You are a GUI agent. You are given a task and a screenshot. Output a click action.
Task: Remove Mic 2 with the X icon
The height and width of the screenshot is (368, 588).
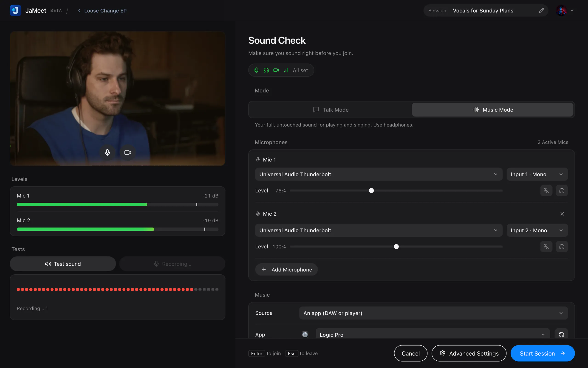click(562, 214)
